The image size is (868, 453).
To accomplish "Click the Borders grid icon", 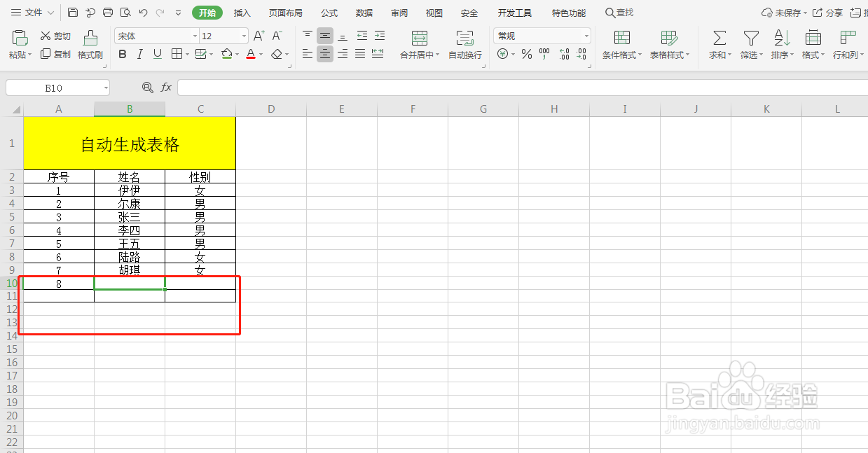I will [x=177, y=54].
